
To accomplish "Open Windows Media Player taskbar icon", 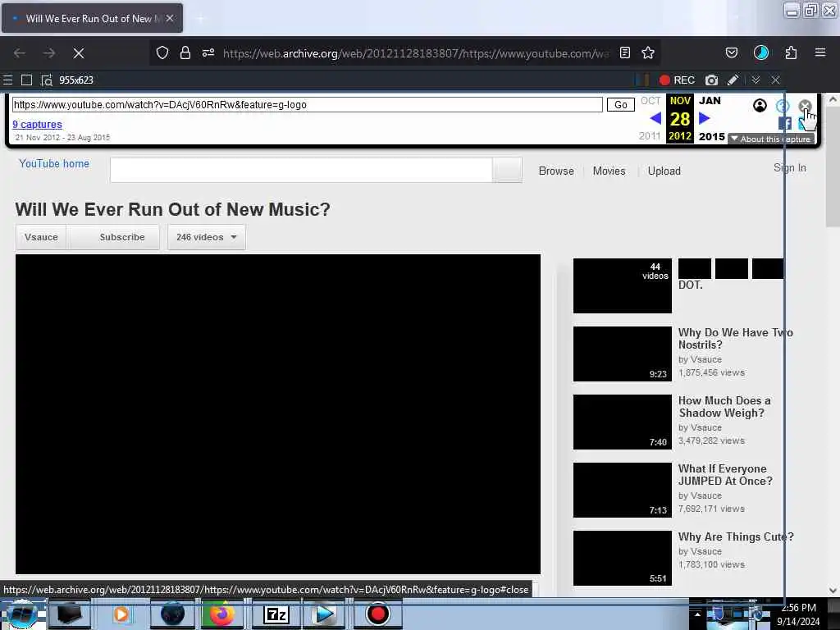I will [x=121, y=614].
